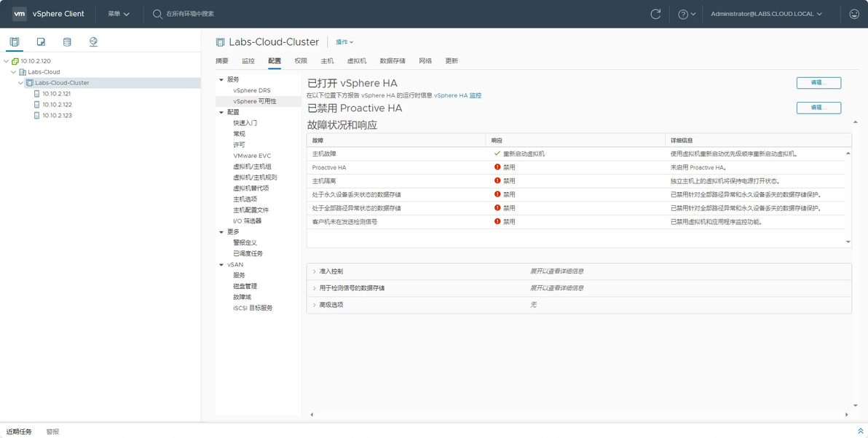Click host icon for 10.10.2.122
Image resolution: width=868 pixels, height=438 pixels.
[x=37, y=105]
